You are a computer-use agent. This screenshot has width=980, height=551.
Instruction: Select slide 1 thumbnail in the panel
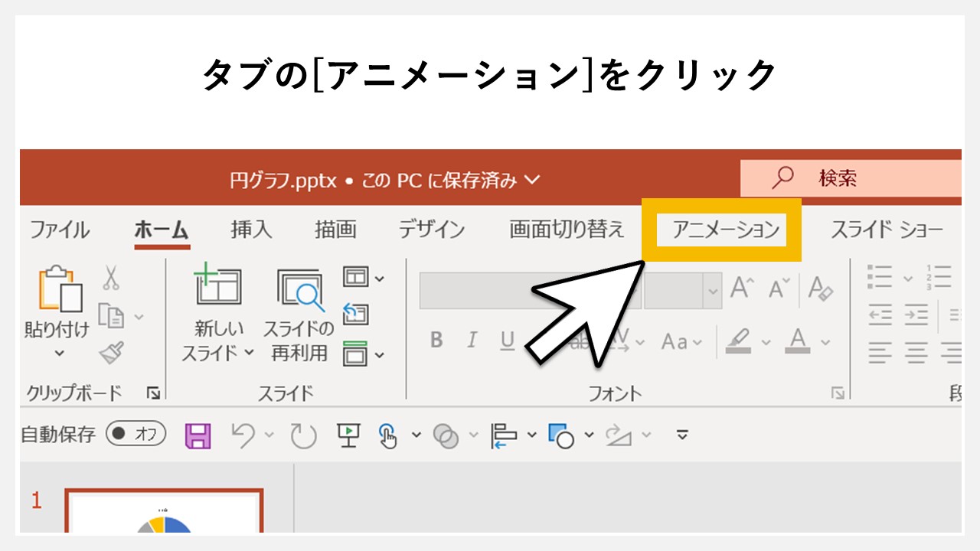click(165, 520)
